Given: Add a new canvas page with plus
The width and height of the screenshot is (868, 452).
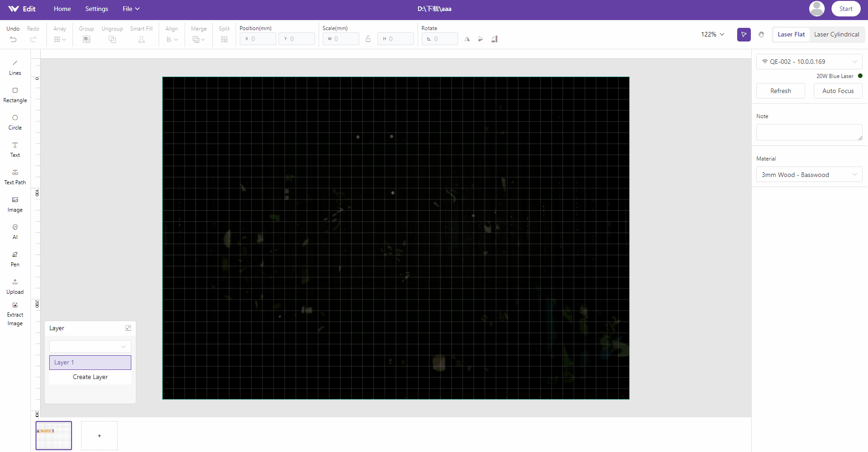Looking at the screenshot, I should point(99,436).
